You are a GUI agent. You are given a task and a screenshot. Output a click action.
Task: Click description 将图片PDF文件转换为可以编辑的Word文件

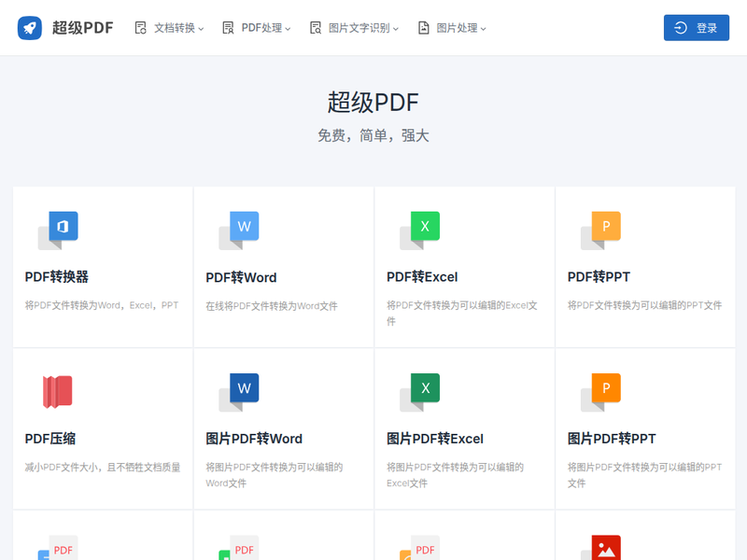point(274,475)
